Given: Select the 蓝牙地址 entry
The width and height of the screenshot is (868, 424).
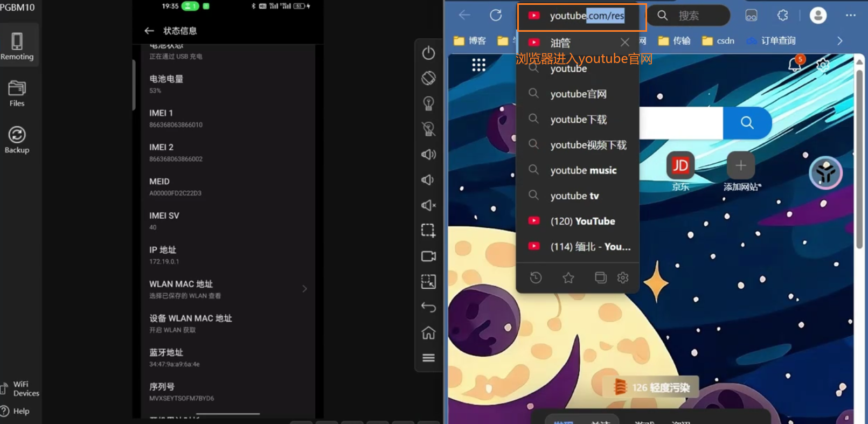Looking at the screenshot, I should tap(228, 358).
